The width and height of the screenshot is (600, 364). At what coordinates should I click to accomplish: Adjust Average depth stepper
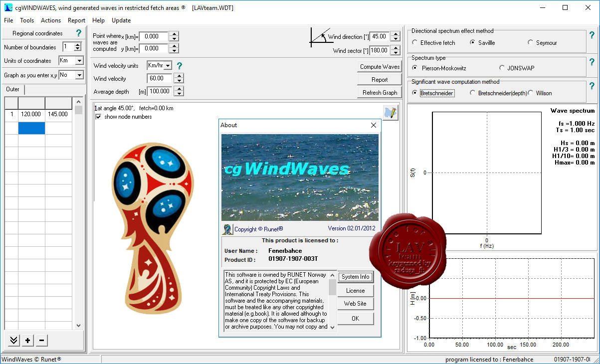pos(179,91)
